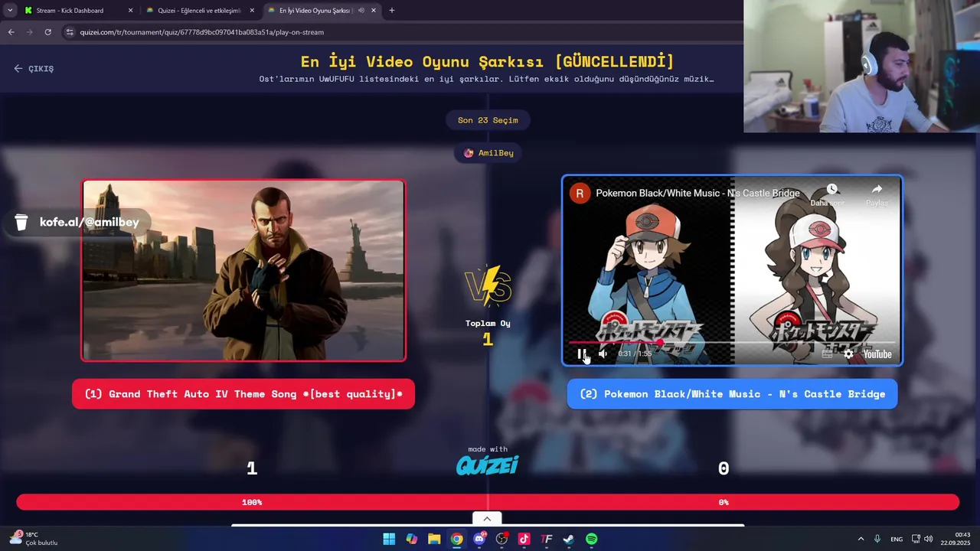
Task: Click the microphone tray icon
Action: pyautogui.click(x=877, y=539)
